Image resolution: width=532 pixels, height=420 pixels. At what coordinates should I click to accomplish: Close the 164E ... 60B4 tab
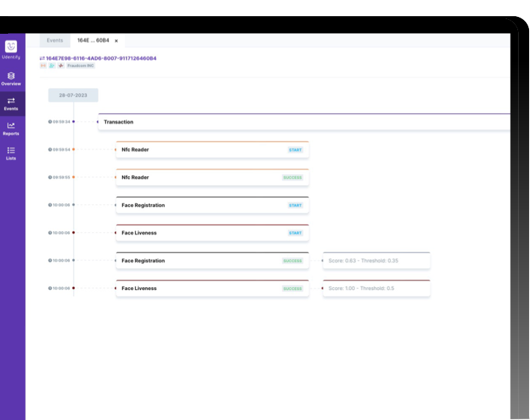[x=116, y=41]
